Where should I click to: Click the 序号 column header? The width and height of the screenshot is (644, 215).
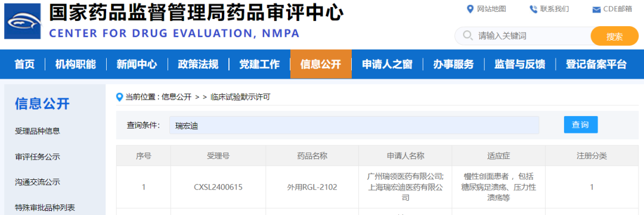143,156
